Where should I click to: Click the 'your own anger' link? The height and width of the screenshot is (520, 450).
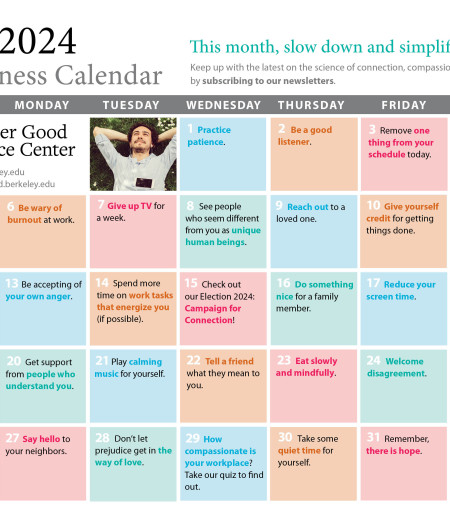38,296
